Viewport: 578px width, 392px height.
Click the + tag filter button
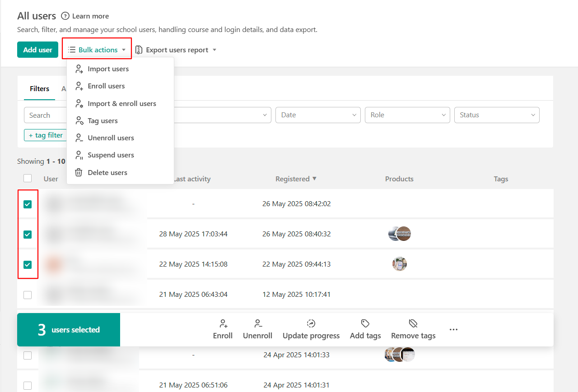click(45, 135)
